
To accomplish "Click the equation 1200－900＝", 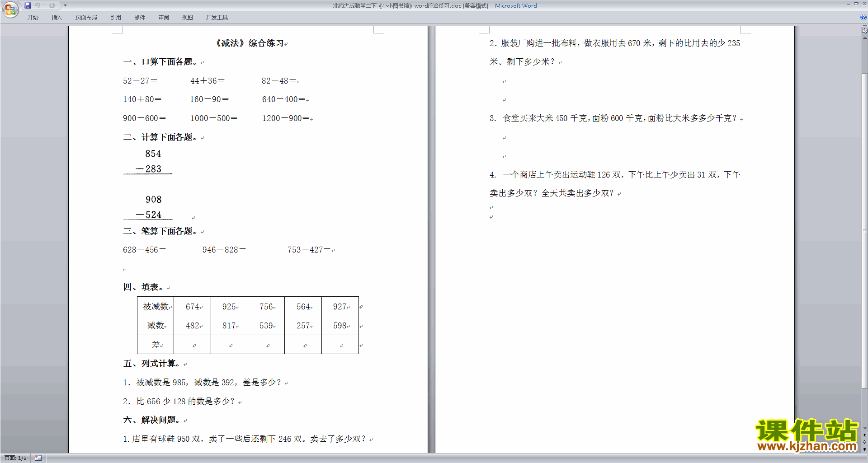I will 286,118.
